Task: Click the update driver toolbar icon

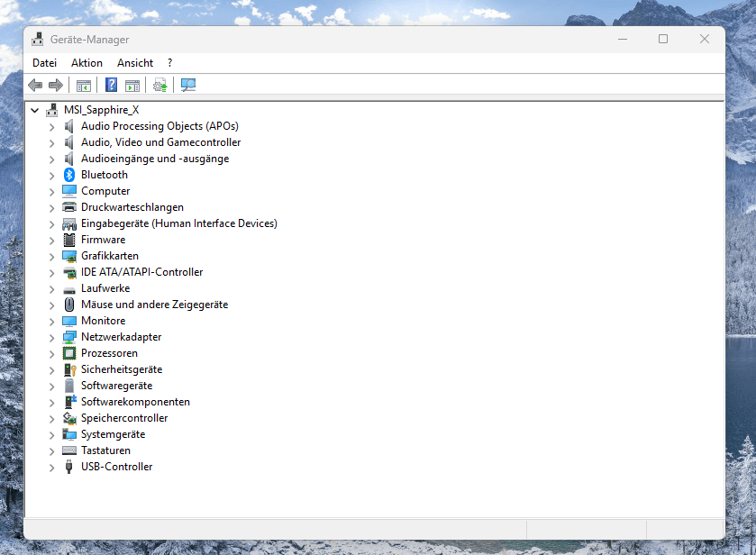Action: 160,86
